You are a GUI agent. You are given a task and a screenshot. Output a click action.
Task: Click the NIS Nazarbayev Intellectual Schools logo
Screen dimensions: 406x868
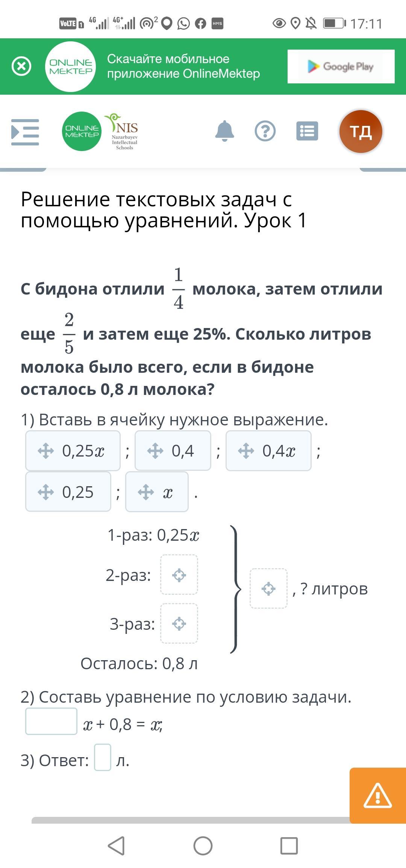point(122,132)
